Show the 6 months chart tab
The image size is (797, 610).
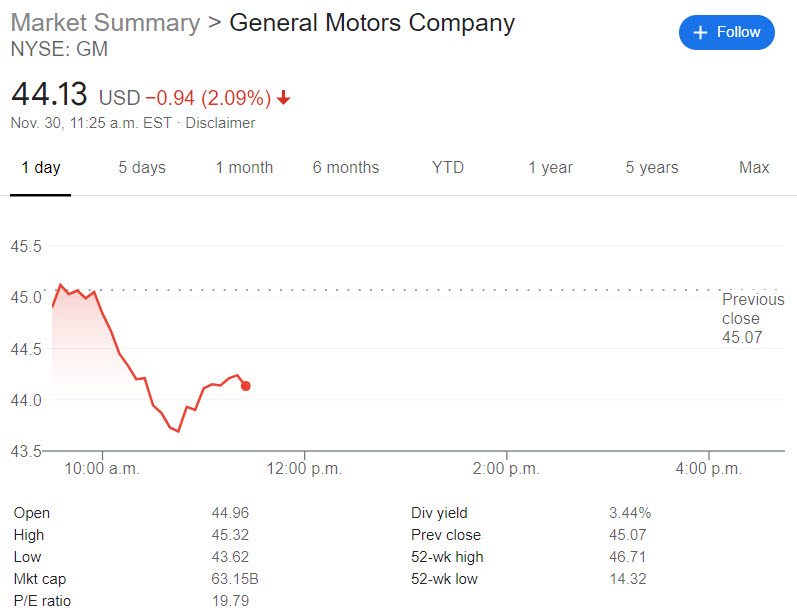[345, 168]
